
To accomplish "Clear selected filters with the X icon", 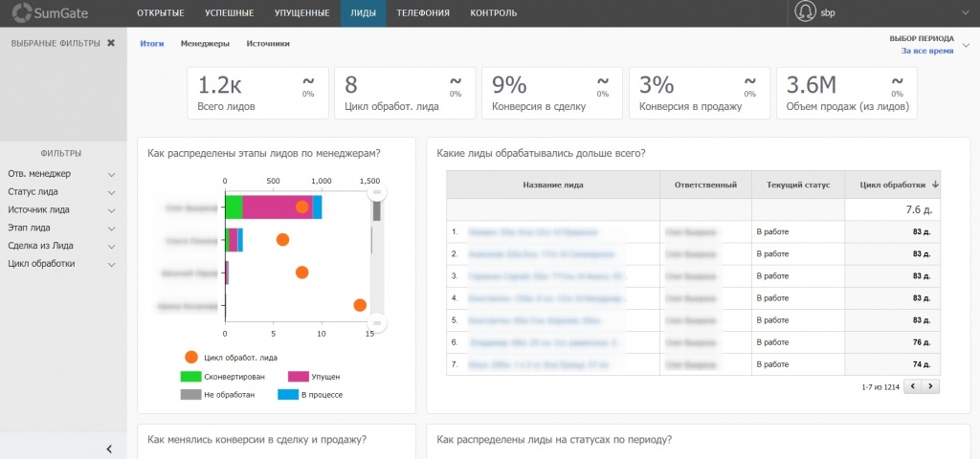I will coord(111,43).
